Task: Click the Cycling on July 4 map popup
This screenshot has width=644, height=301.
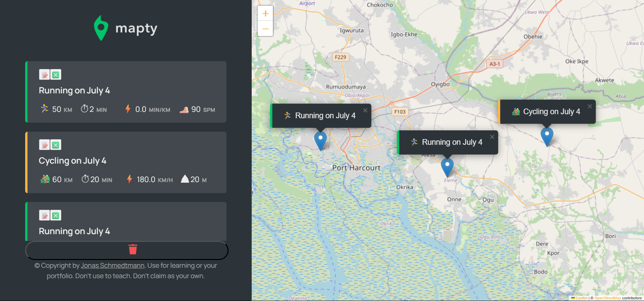Action: tap(547, 112)
